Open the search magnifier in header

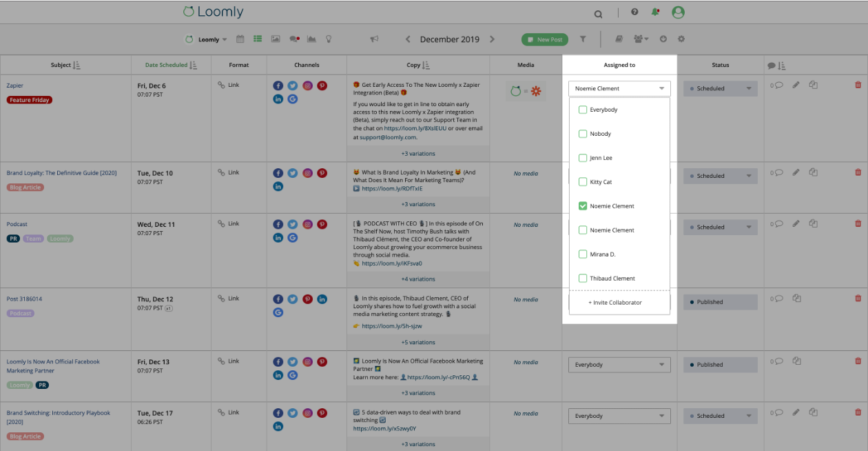tap(598, 14)
